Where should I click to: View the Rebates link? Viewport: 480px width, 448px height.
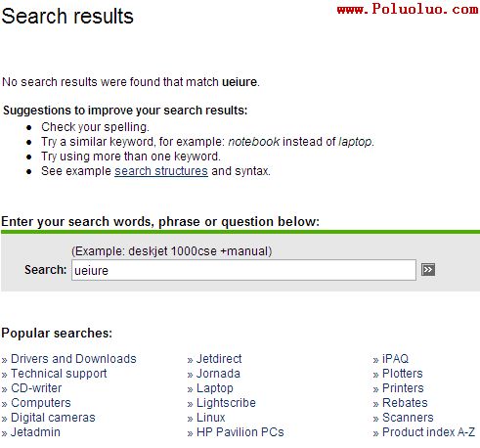(405, 403)
